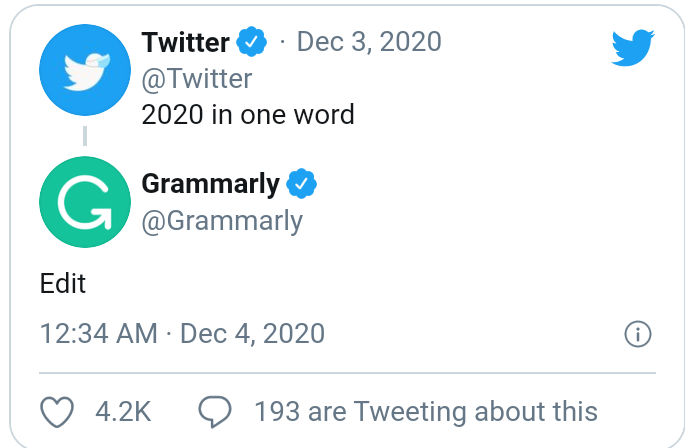Open the tweet info circle icon
Image resolution: width=698 pixels, height=448 pixels.
point(637,334)
